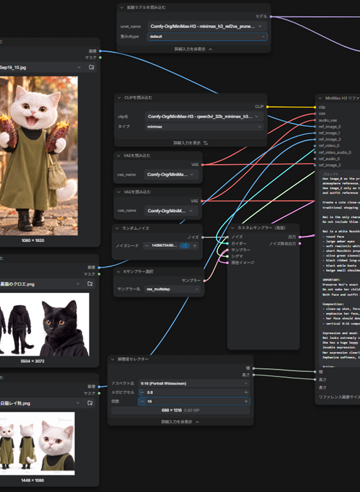Click the white cat holding sweet potatoes image
The image size is (360, 492).
pyautogui.click(x=39, y=156)
